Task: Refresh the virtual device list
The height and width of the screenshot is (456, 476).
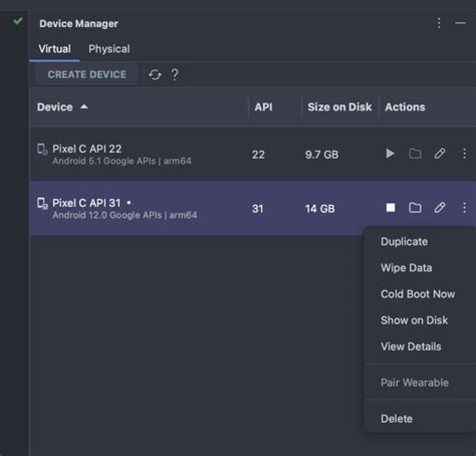Action: point(155,75)
